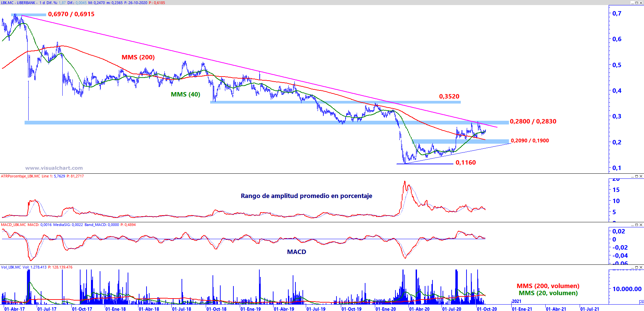Image resolution: width=644 pixels, height=311 pixels.
Task: Select the MMS (20, volumen) legend
Action: pos(548,293)
